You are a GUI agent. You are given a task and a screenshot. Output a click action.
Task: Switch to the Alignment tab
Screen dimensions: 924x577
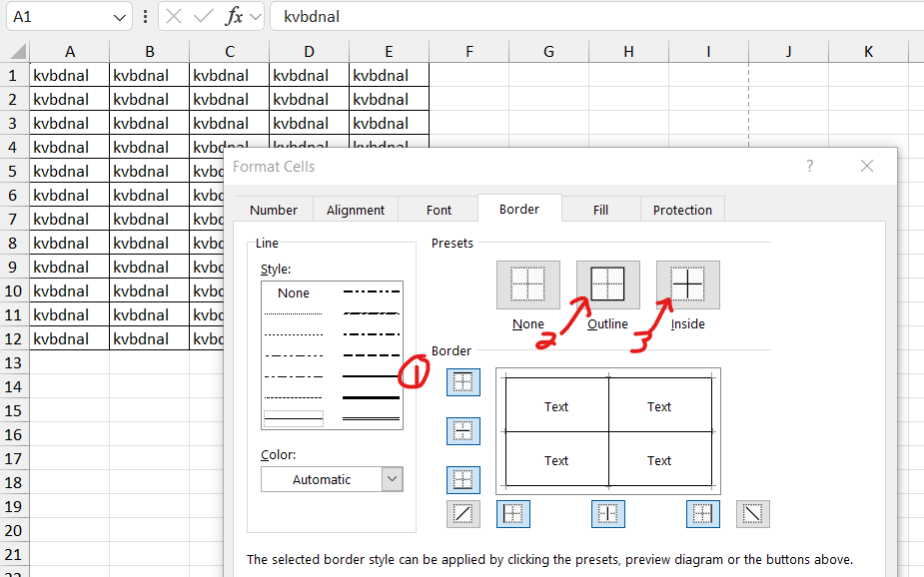tap(356, 210)
